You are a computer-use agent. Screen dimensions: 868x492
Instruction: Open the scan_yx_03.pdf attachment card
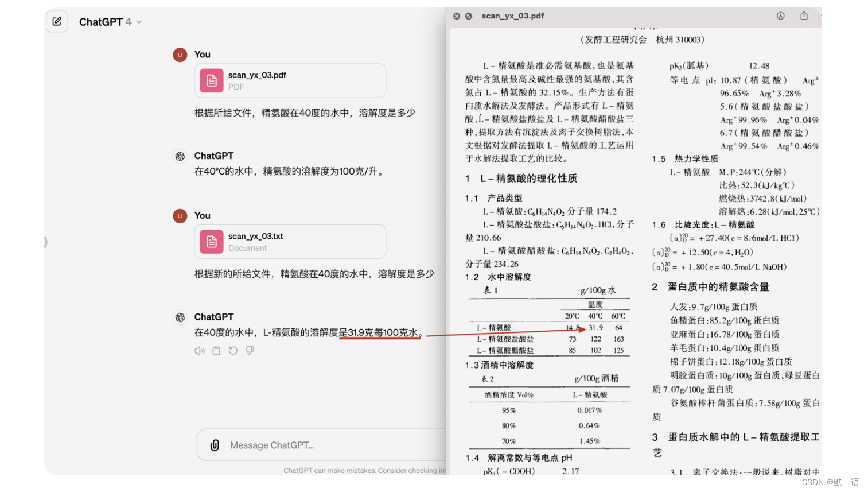click(x=290, y=80)
